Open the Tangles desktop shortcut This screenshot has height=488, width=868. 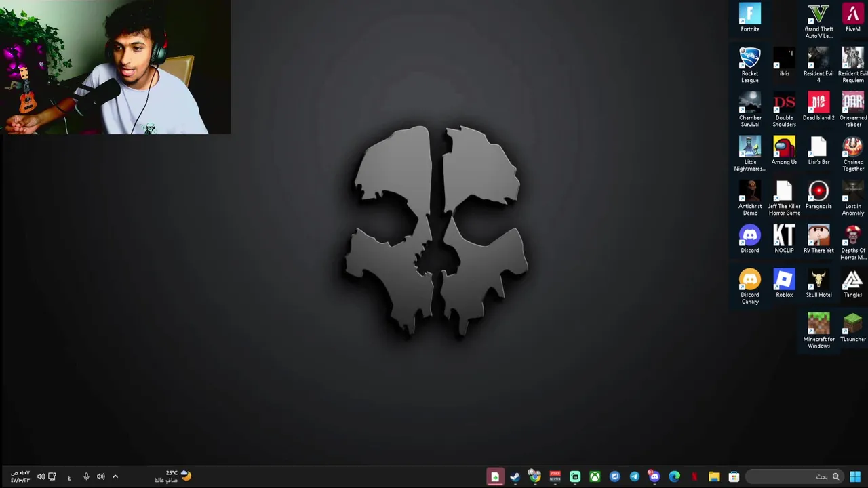(853, 283)
